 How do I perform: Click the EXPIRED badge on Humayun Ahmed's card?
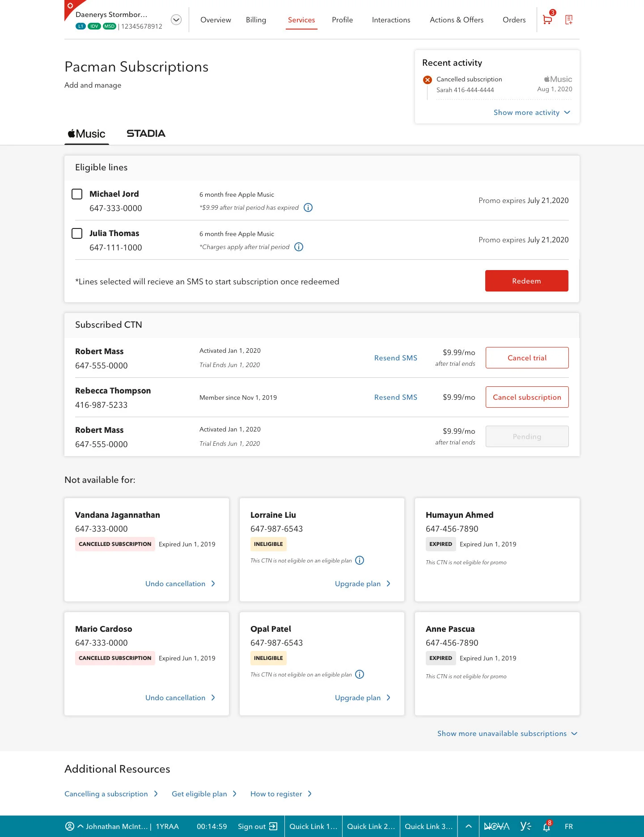pyautogui.click(x=441, y=544)
